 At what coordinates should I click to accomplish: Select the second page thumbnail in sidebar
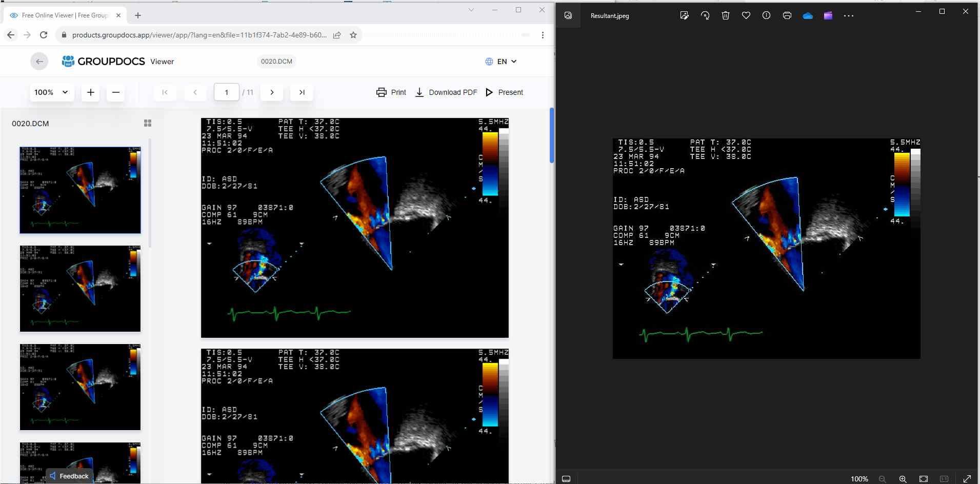click(80, 289)
